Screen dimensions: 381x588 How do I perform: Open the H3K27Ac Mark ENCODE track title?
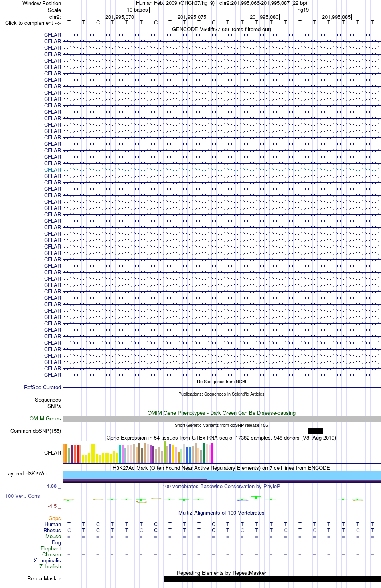click(x=221, y=468)
